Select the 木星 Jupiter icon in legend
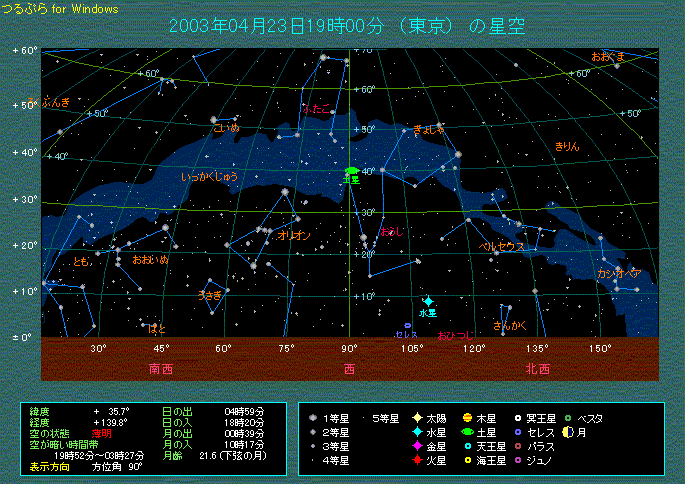 [x=467, y=418]
